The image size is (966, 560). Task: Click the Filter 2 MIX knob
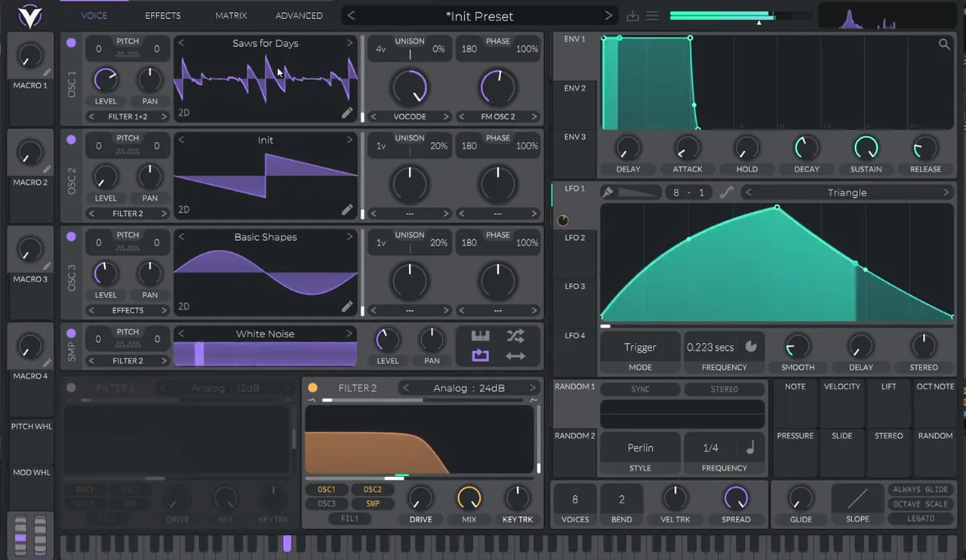(469, 498)
